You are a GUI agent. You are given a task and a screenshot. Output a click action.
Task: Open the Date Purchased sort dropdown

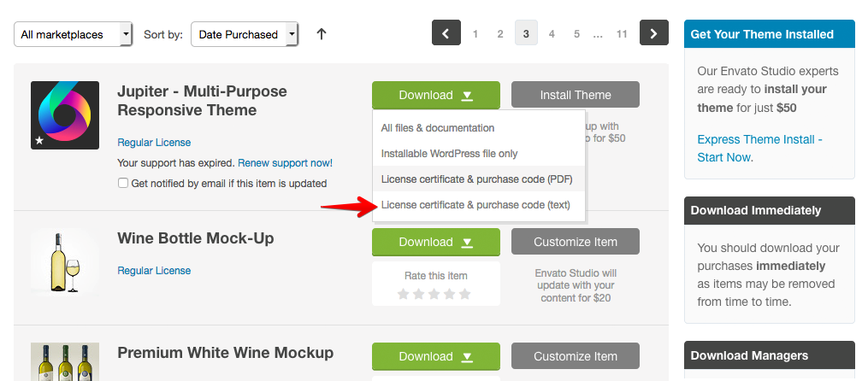pyautogui.click(x=245, y=34)
